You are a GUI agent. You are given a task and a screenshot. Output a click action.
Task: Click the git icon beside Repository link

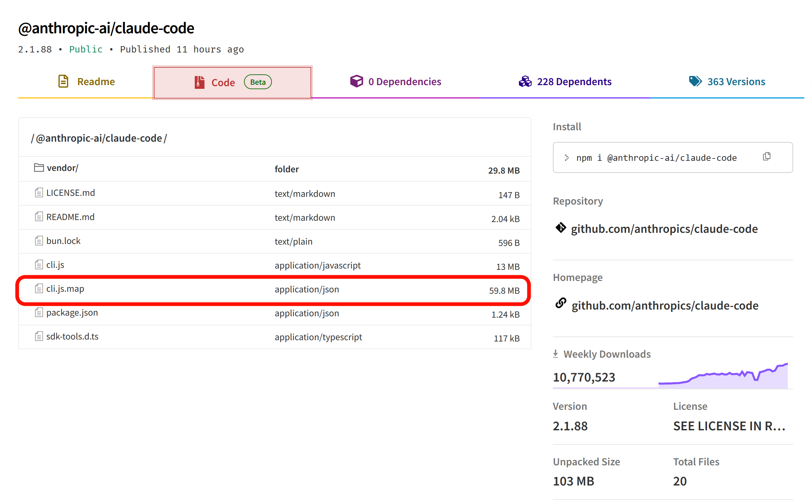(x=560, y=228)
